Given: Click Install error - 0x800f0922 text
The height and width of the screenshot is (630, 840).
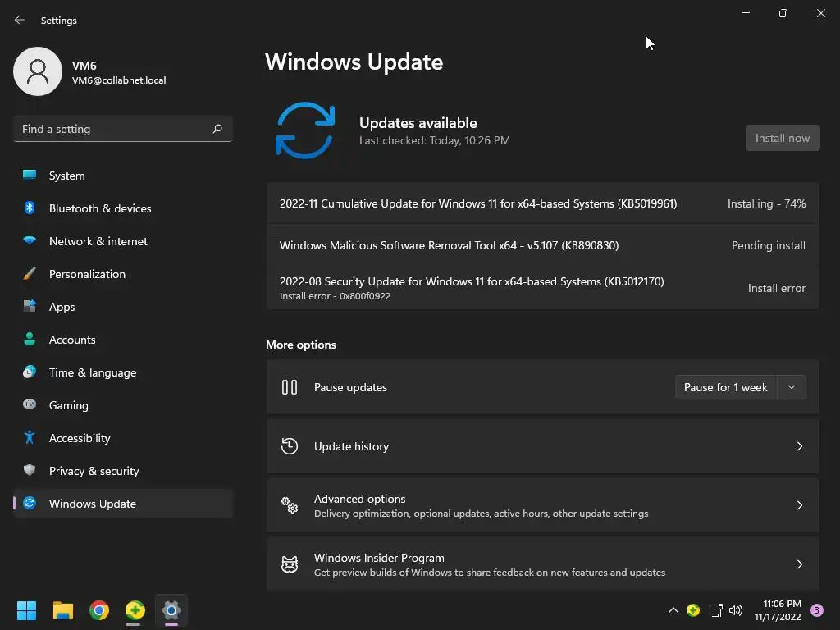Looking at the screenshot, I should (x=335, y=296).
